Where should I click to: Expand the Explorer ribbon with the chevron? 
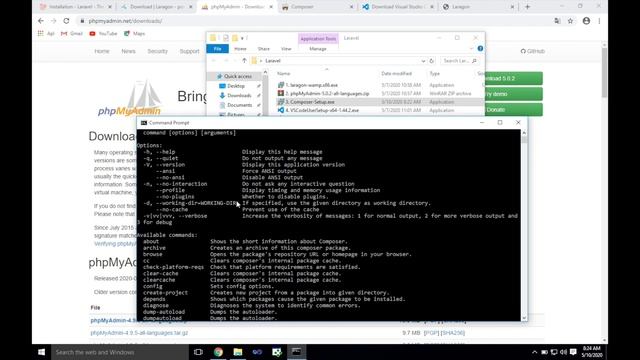point(471,49)
